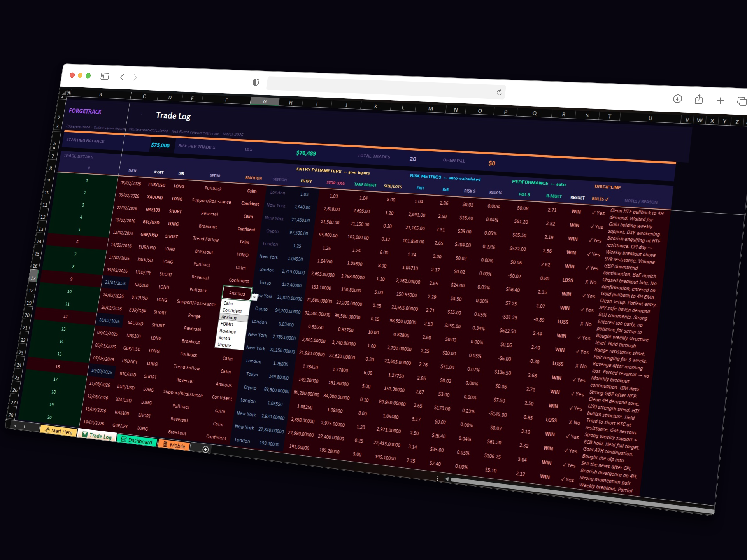Viewport: 747px width, 560px height.
Task: Click the FORGETRACK logo text
Action: click(x=84, y=112)
